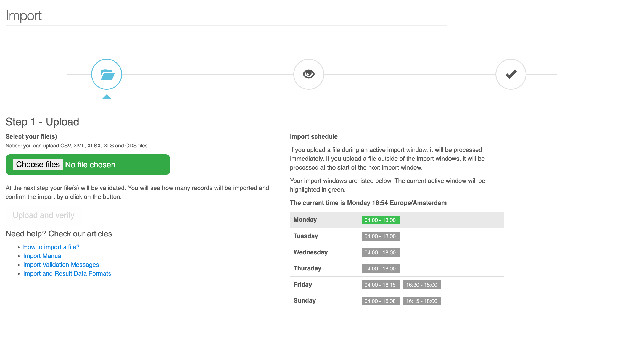Select Friday's 04:00 - 16:15 badge
Image resolution: width=644 pixels, height=343 pixels.
(x=381, y=284)
